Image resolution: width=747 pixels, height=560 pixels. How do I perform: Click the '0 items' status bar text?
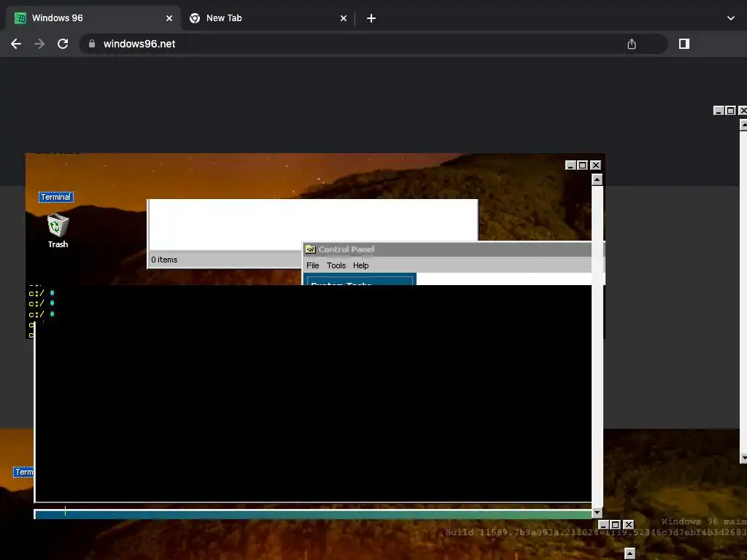click(x=164, y=260)
